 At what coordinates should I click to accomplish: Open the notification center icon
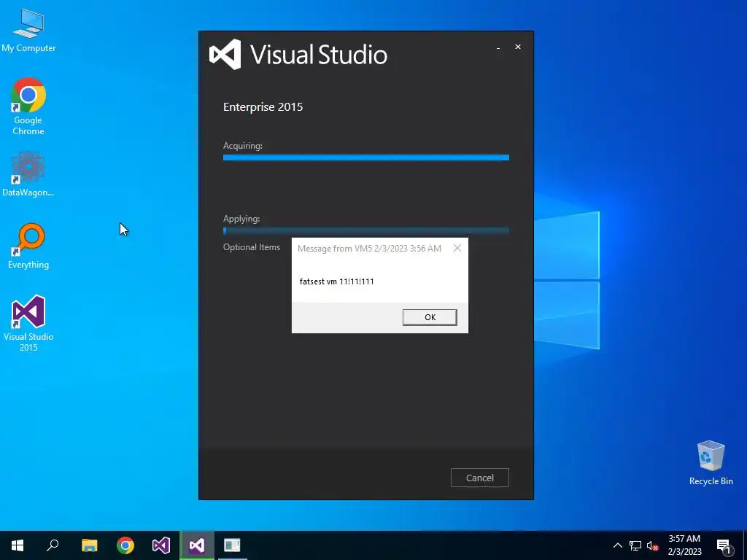pos(724,545)
